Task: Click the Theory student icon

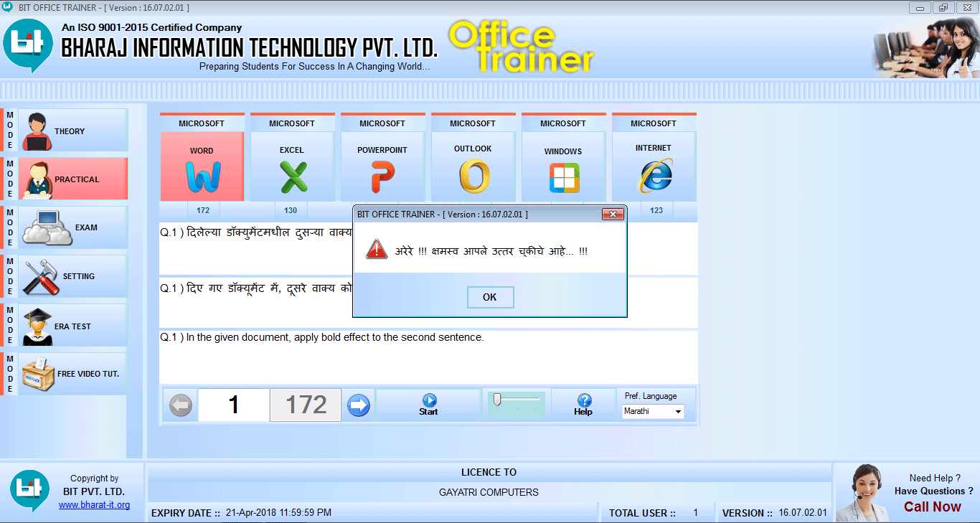Action: (37, 132)
